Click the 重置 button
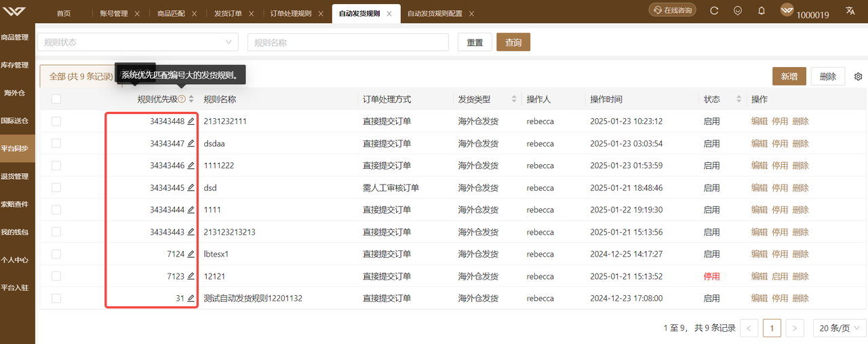 coord(475,42)
